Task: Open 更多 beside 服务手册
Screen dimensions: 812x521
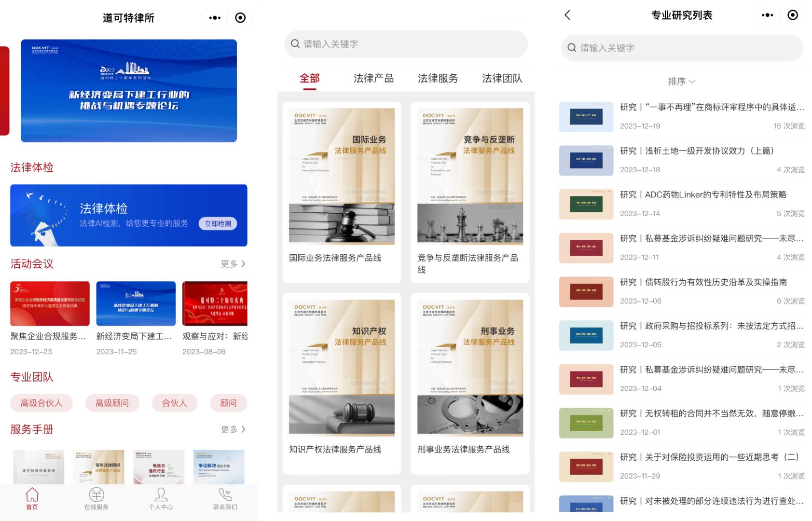Action: (234, 429)
